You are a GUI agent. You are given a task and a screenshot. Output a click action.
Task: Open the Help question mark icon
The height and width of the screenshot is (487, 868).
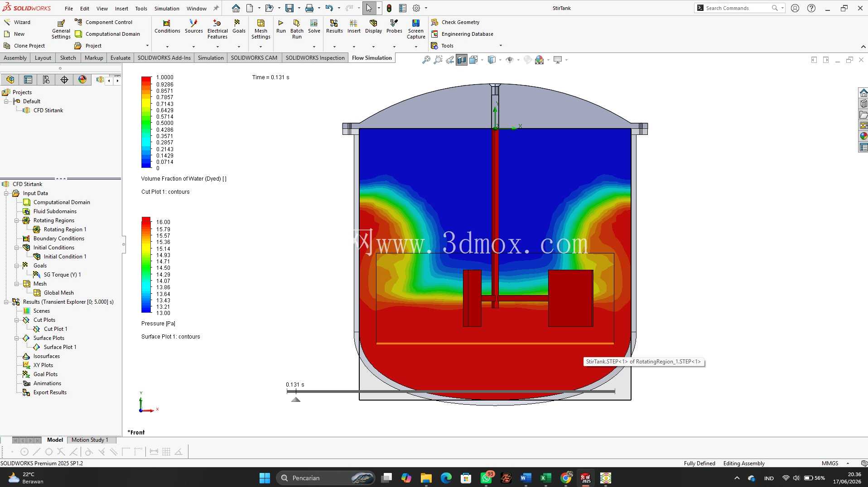[811, 8]
